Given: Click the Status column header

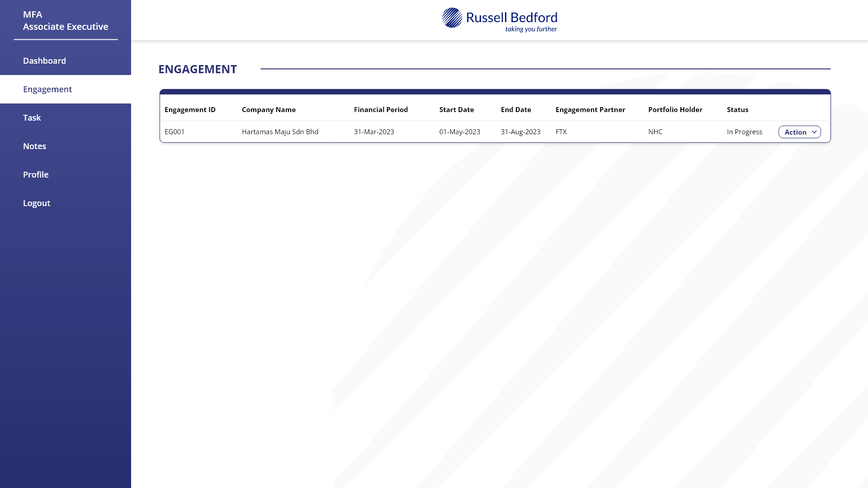Looking at the screenshot, I should [x=737, y=109].
